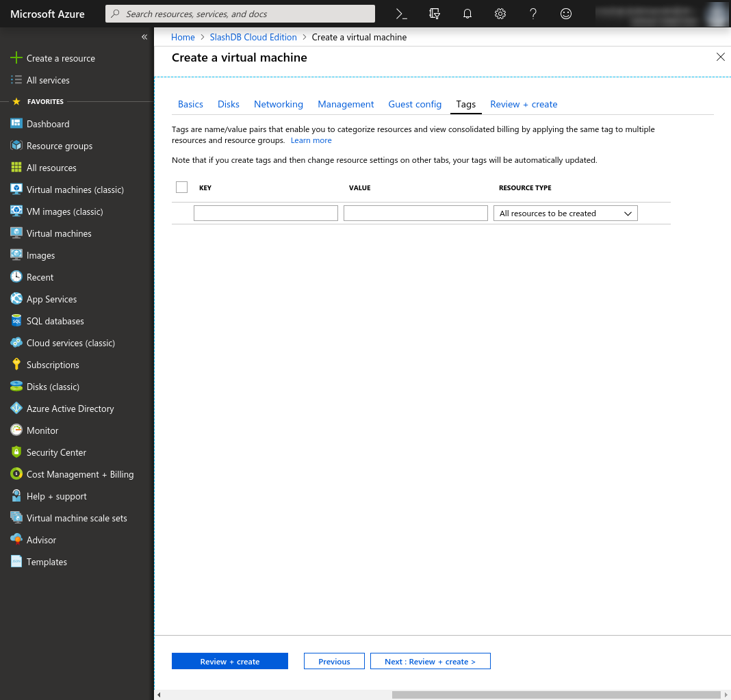Click the Previous button

click(x=334, y=662)
